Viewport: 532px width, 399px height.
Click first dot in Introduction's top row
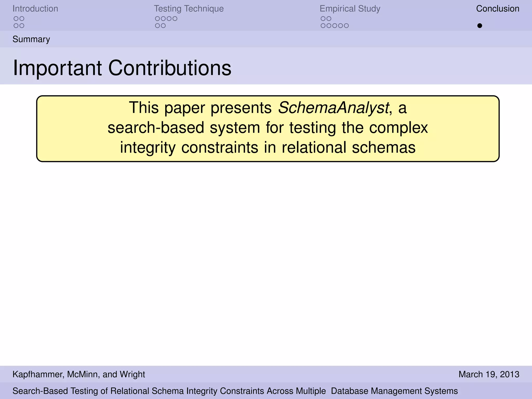(x=16, y=19)
